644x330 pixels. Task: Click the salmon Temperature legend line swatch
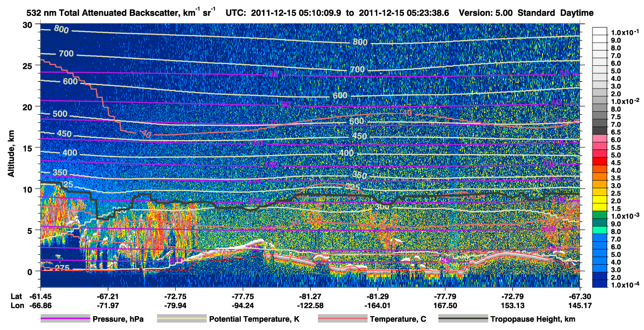pos(342,319)
